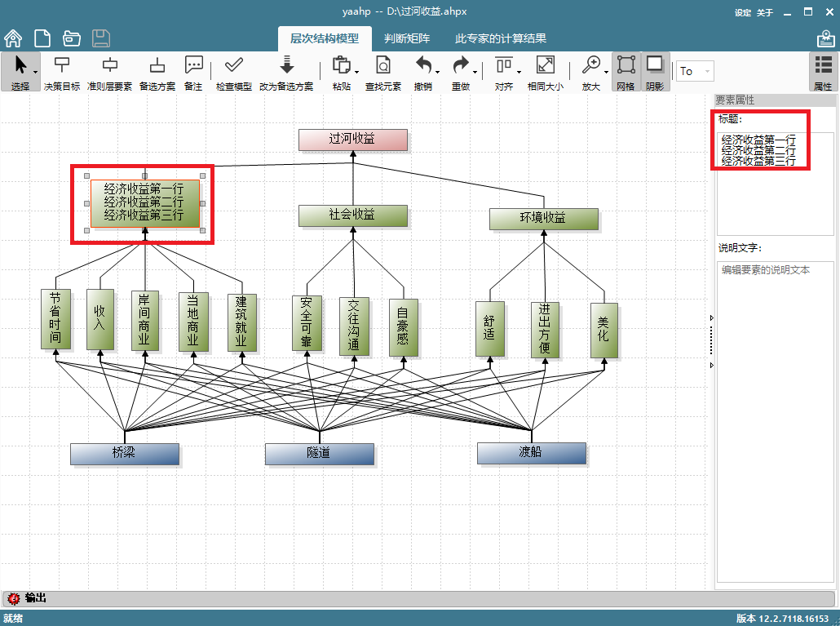Open the 此专家的计算结果 tab

(501, 38)
